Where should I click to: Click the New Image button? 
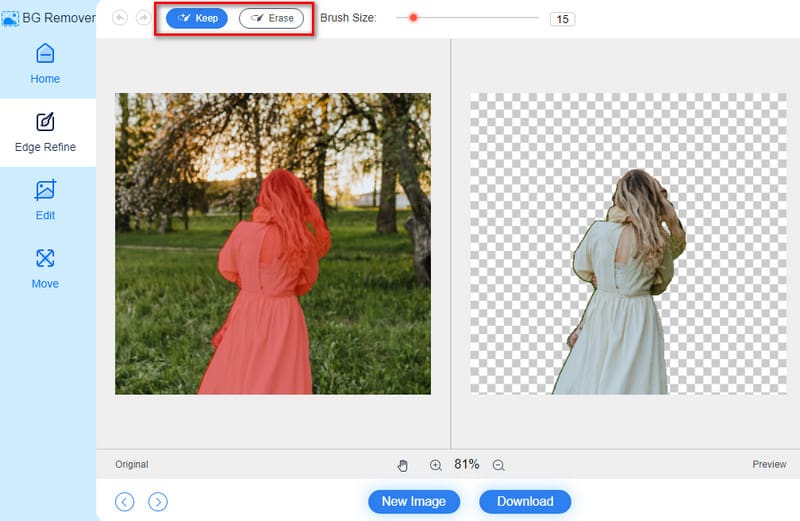tap(414, 502)
